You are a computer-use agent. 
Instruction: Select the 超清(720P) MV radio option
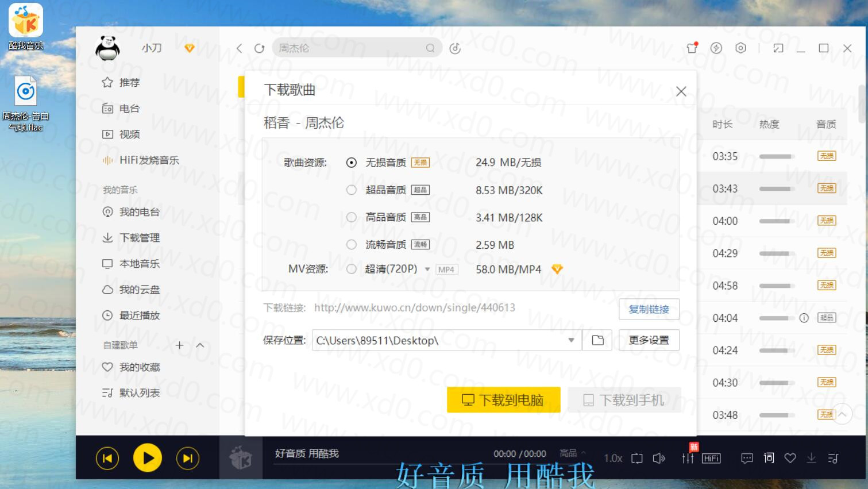pyautogui.click(x=351, y=269)
